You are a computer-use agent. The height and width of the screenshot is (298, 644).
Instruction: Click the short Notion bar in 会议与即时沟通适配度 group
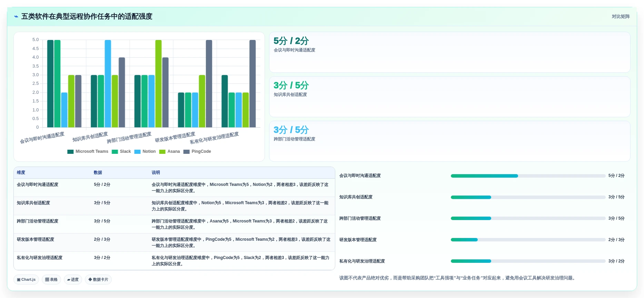coord(64,110)
